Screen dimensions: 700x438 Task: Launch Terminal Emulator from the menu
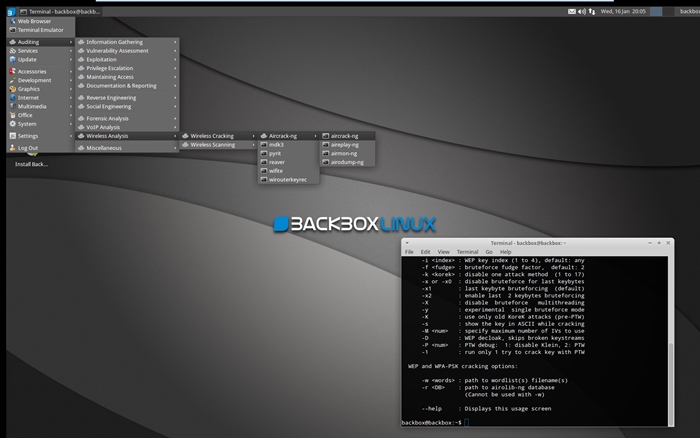41,30
